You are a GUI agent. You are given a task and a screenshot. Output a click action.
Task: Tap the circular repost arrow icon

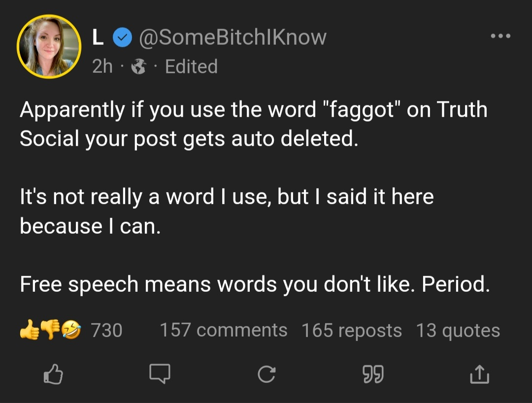266,375
